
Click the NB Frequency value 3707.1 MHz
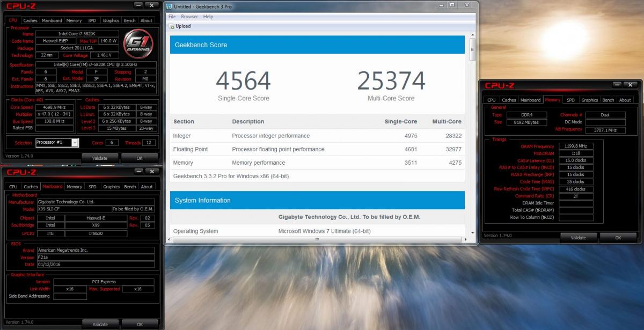[605, 129]
